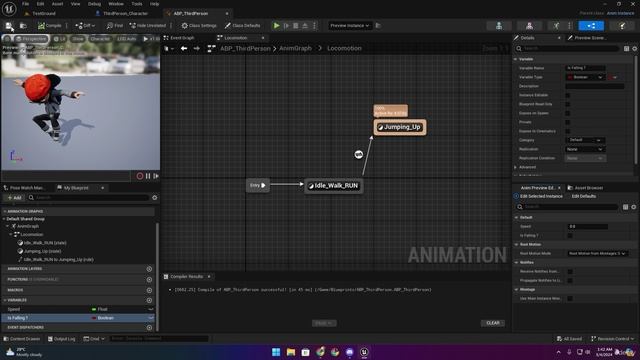This screenshot has height=360, width=640.
Task: Click the Add button in My Blueprint
Action: pyautogui.click(x=14, y=198)
